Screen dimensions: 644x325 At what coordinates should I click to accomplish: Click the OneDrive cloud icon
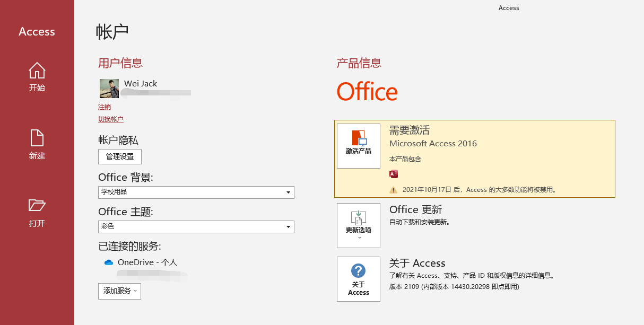point(109,262)
